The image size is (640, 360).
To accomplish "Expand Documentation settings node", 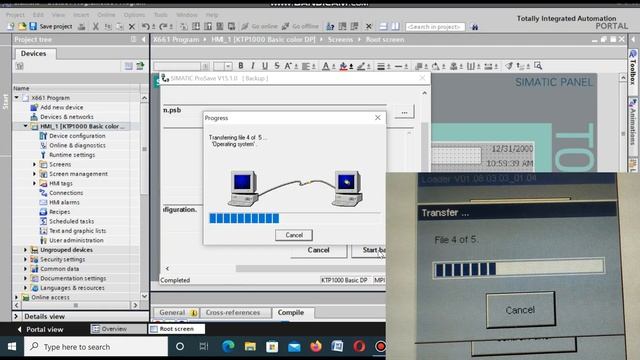I will (26, 278).
